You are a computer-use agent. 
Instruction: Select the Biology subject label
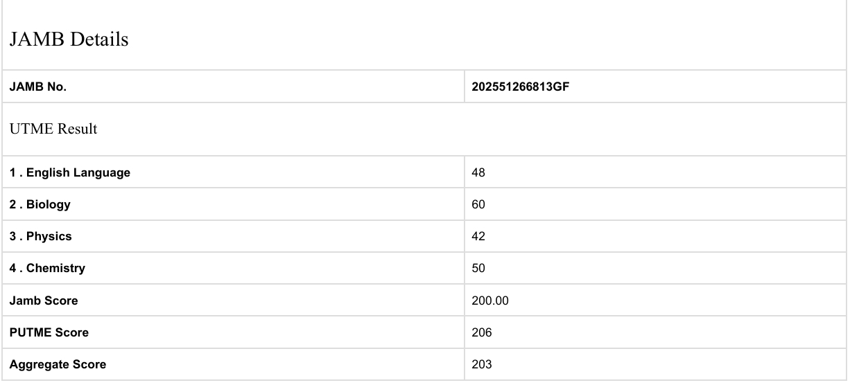point(40,204)
